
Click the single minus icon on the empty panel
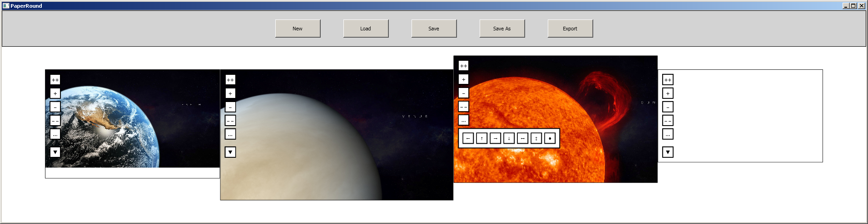click(x=668, y=107)
